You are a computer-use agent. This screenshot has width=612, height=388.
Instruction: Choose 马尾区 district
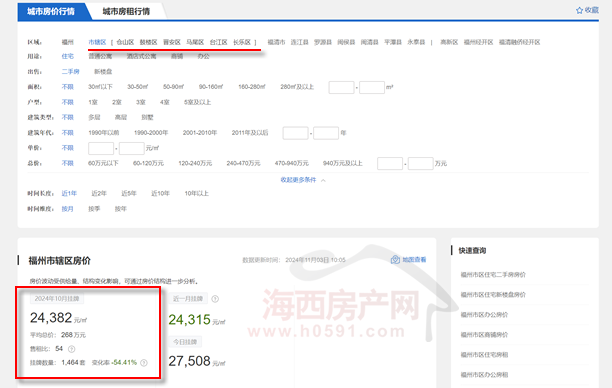[x=195, y=42]
